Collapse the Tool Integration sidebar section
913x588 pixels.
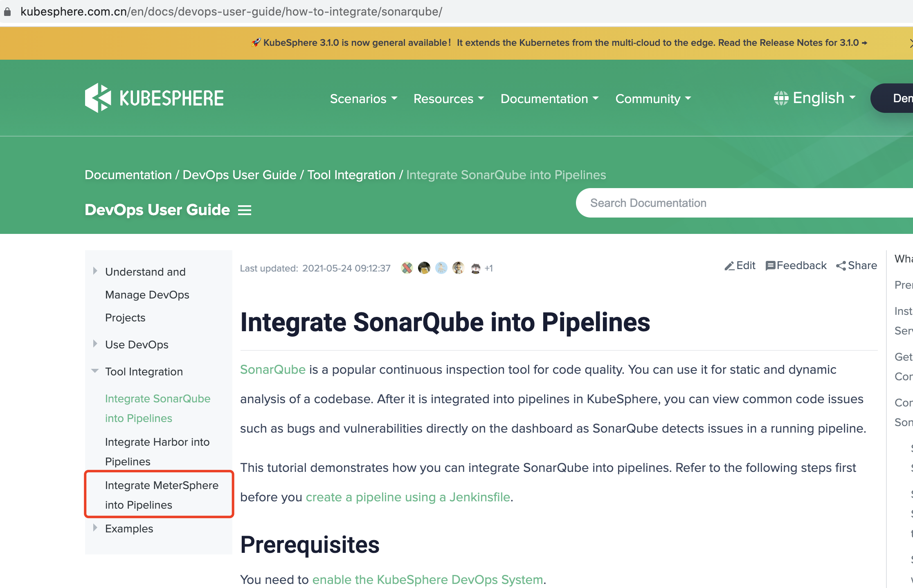(95, 371)
